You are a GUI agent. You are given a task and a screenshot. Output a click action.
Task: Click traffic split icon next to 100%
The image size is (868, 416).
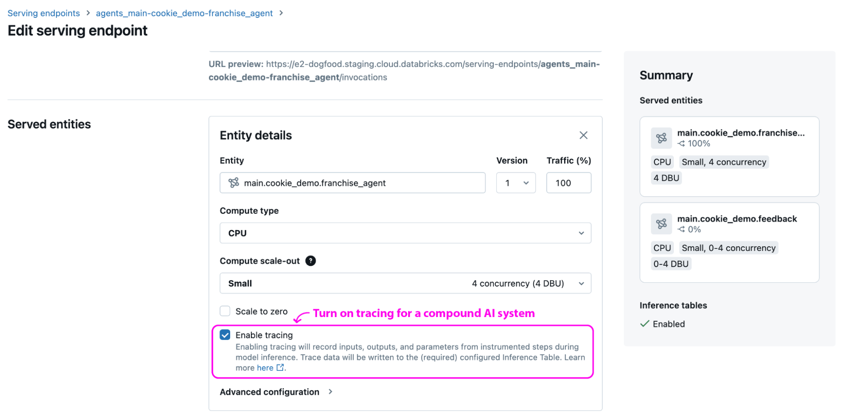[x=681, y=144]
